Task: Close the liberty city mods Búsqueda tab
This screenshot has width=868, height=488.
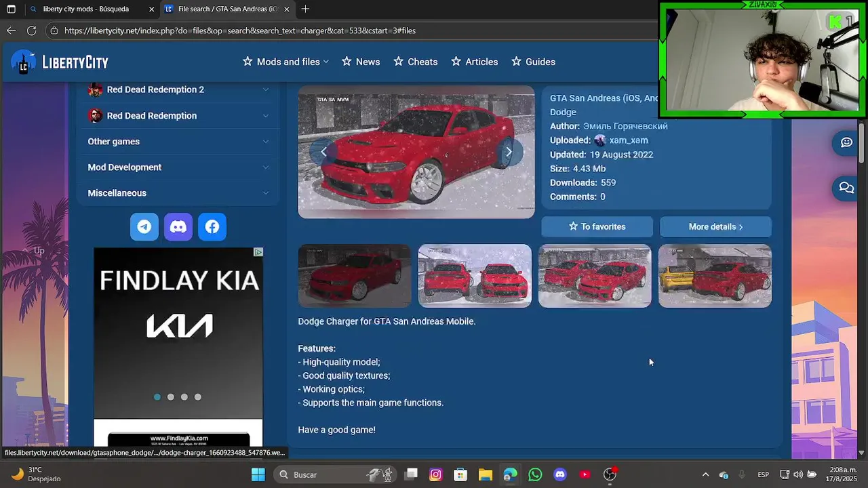Action: pyautogui.click(x=151, y=9)
